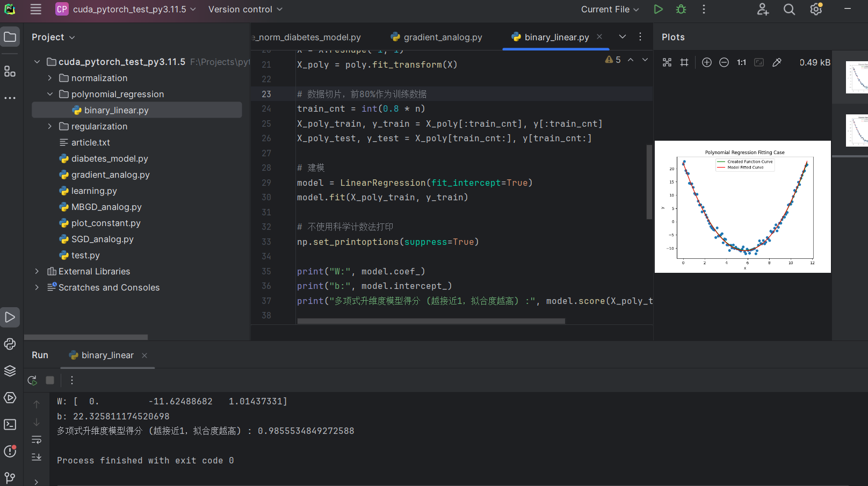
Task: Toggle plot chessboard transparency icon
Action: click(667, 62)
